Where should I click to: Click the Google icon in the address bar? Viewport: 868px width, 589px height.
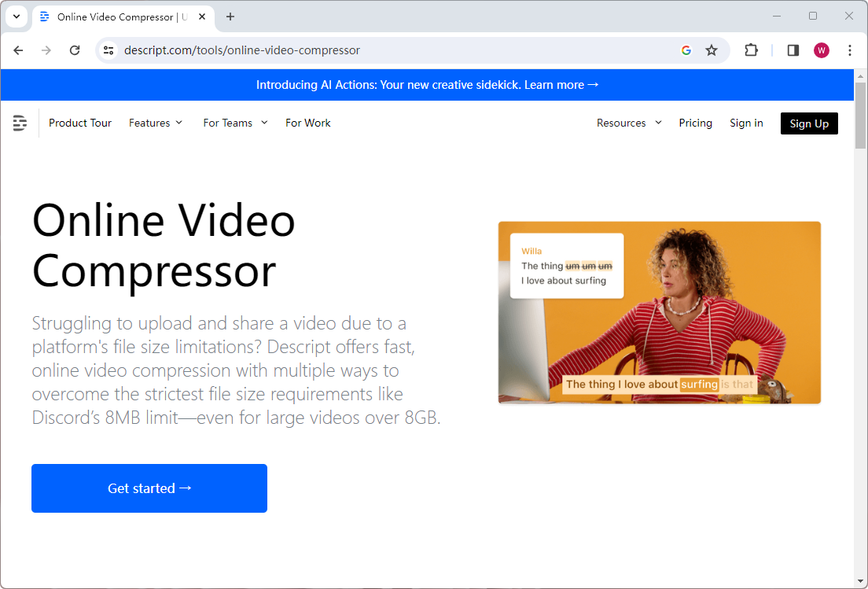coord(686,50)
